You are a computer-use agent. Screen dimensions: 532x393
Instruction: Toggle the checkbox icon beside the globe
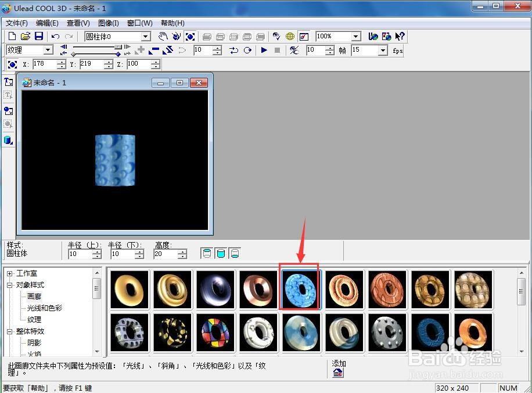tap(304, 37)
